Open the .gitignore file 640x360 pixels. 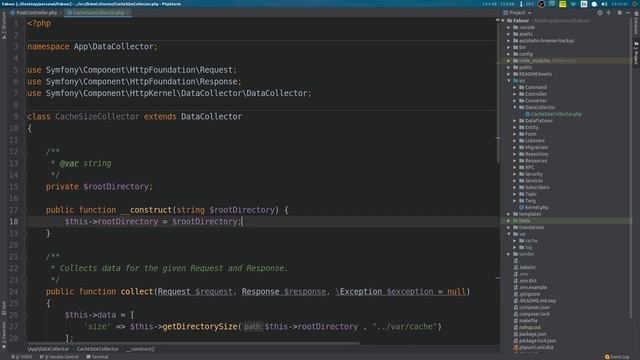tap(529, 294)
